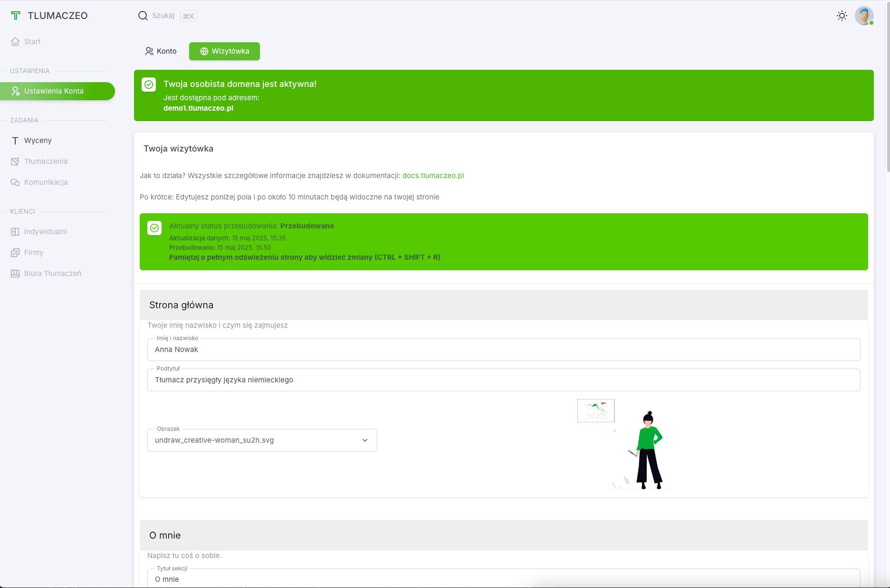This screenshot has width=890, height=588.
Task: Focus the Tytuł sekcji input field
Action: coord(504,579)
